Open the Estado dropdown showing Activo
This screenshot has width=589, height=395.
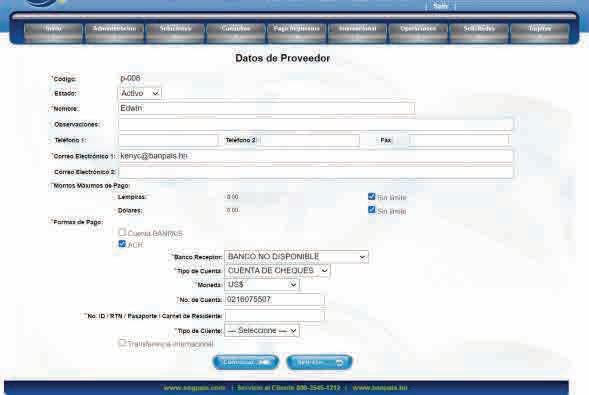click(140, 93)
